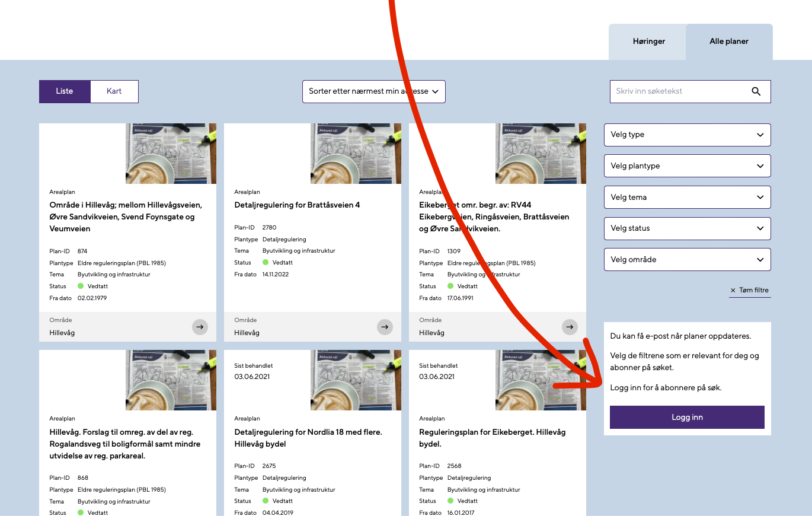Select the Alle planer tab
The width and height of the screenshot is (812, 516).
pos(728,42)
